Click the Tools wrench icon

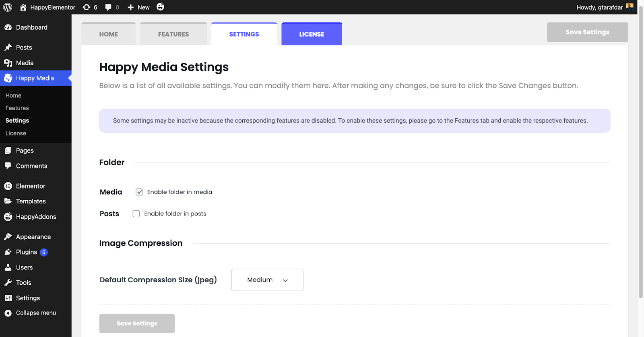[x=8, y=283]
